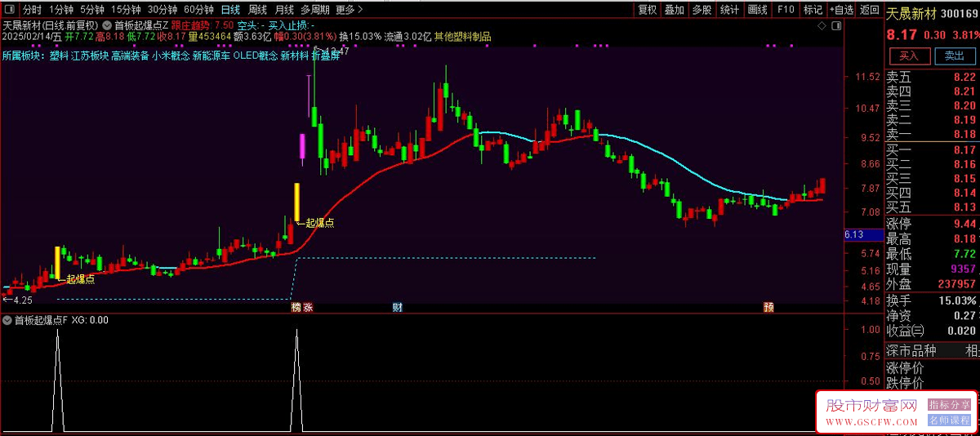Viewport: 980px width, 436px height.
Task: Select the 15分钟 period tab
Action: click(x=126, y=10)
